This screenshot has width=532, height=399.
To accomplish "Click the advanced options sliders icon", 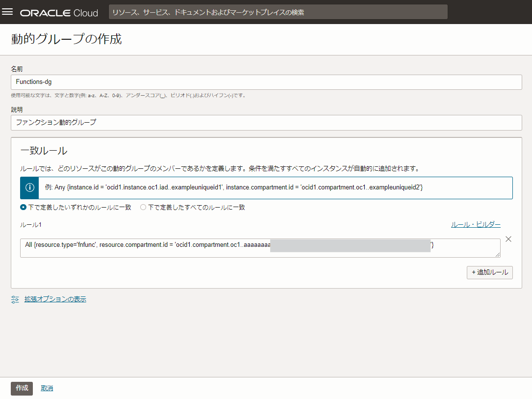I will coord(15,299).
